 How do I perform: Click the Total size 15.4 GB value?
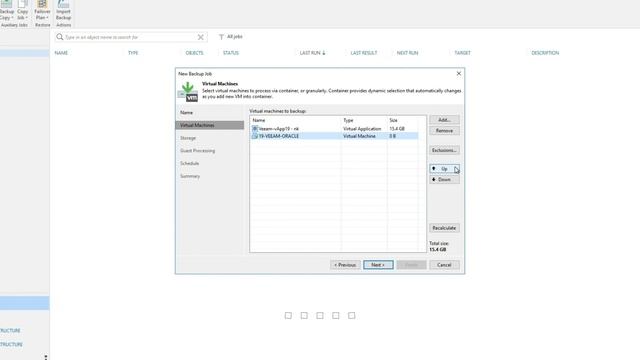(x=438, y=249)
